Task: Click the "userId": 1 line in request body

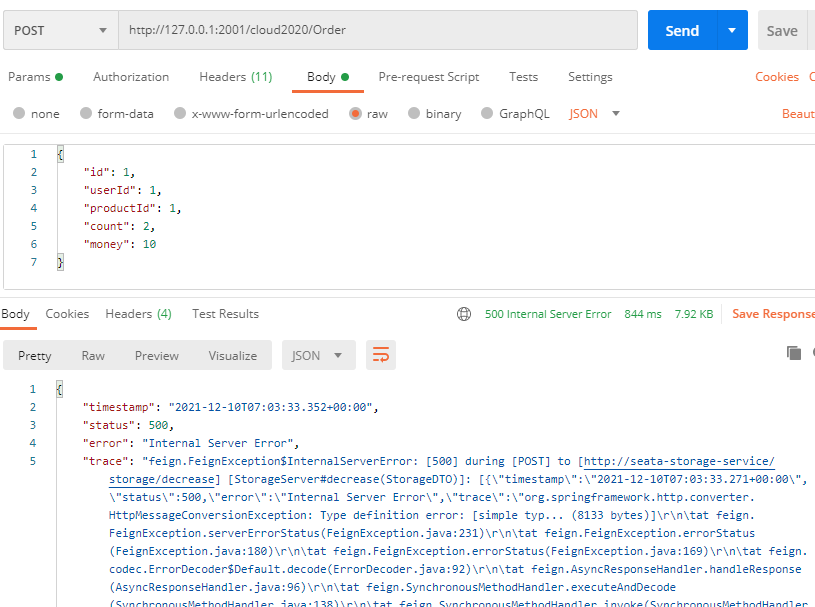Action: point(123,190)
